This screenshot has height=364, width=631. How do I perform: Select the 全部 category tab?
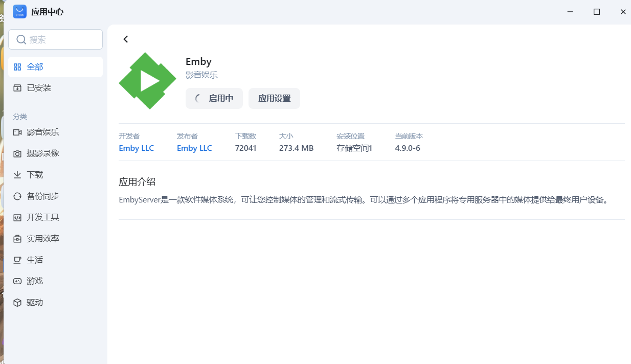pyautogui.click(x=56, y=67)
